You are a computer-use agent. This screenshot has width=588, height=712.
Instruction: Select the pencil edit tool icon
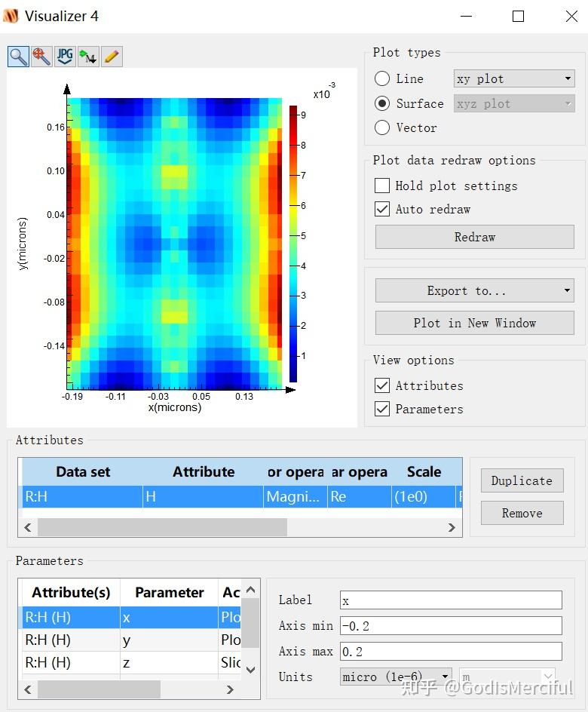pyautogui.click(x=112, y=57)
